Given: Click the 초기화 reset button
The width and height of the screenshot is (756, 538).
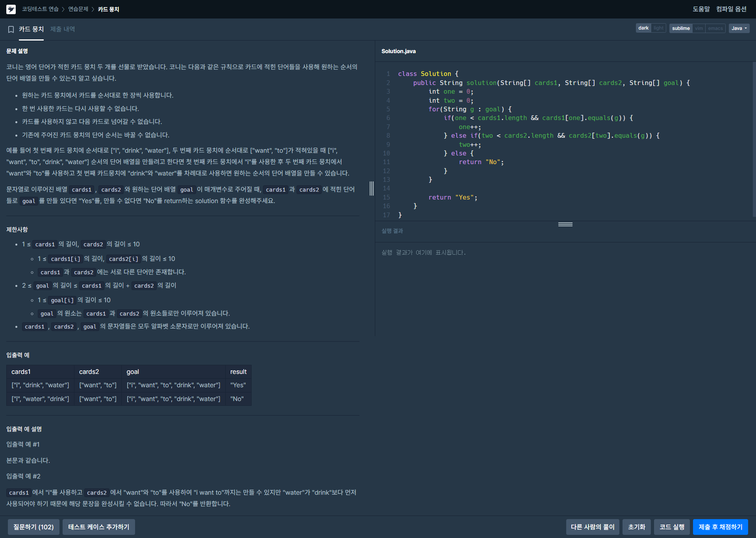Looking at the screenshot, I should (x=637, y=527).
